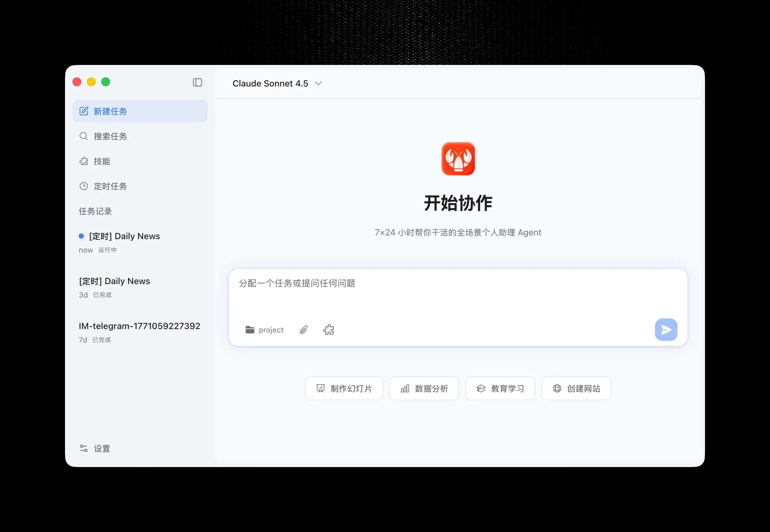Open the 技能 skills page

102,161
